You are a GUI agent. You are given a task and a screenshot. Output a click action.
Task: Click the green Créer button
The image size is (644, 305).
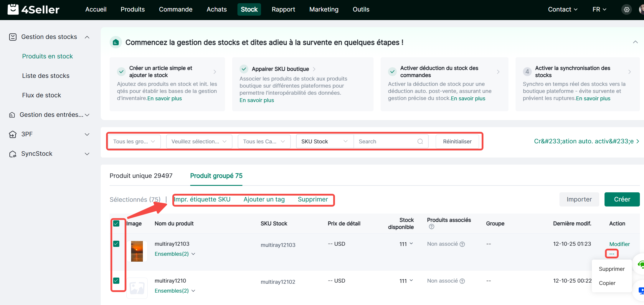click(x=622, y=199)
